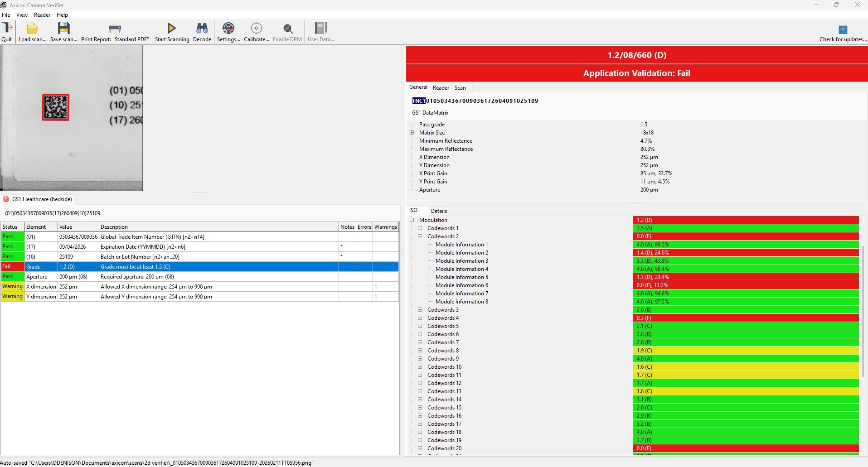Click the Quit toolbar icon
The width and height of the screenshot is (868, 467).
point(7,29)
